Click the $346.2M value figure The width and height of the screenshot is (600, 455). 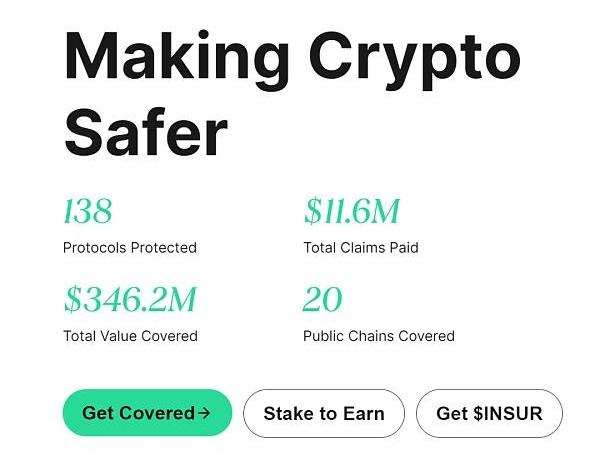[x=130, y=299]
